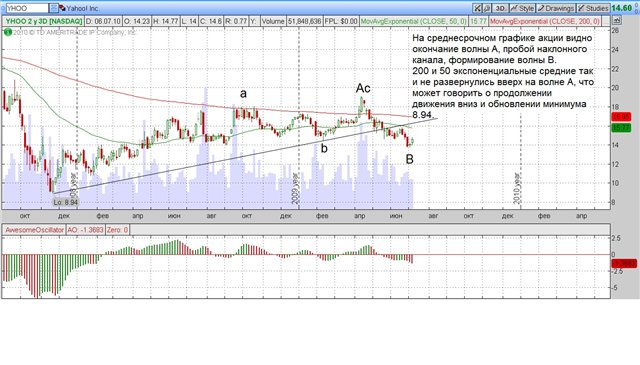
Task: Click the R: 0.77 range field
Action: 236,21
